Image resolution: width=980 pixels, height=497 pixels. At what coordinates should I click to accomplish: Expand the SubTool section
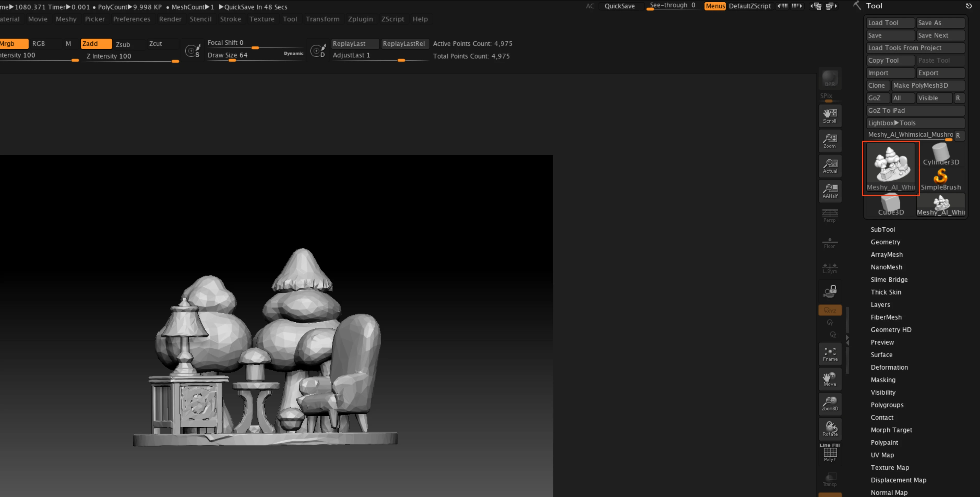tap(883, 229)
